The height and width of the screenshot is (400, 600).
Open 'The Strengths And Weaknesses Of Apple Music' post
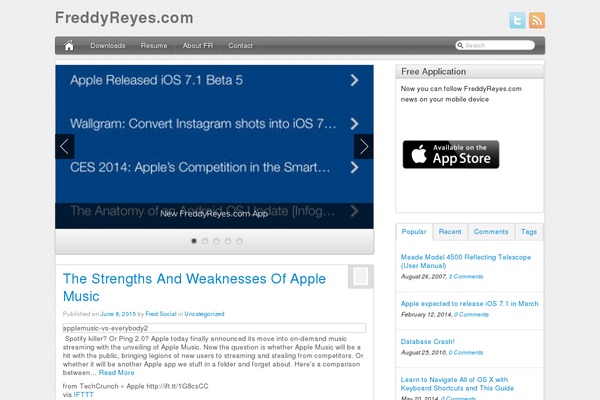[194, 287]
